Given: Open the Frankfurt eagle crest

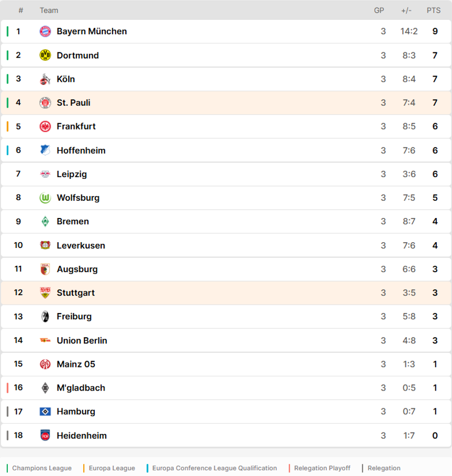Looking at the screenshot, I should click(45, 126).
